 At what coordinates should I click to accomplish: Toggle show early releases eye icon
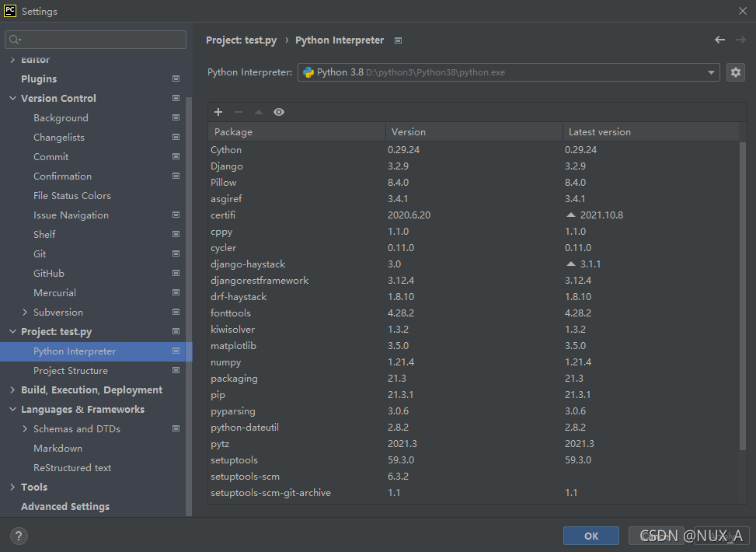[279, 112]
